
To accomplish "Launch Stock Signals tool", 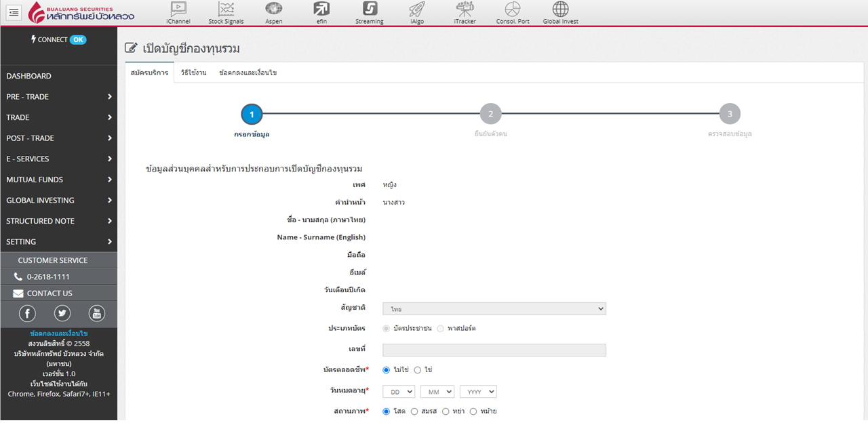I will coord(226,9).
